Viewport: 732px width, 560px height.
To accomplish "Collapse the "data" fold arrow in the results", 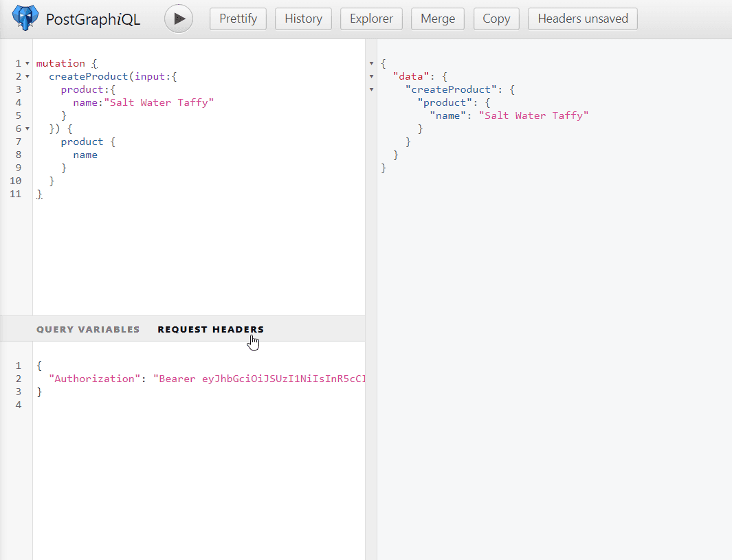I will (372, 76).
